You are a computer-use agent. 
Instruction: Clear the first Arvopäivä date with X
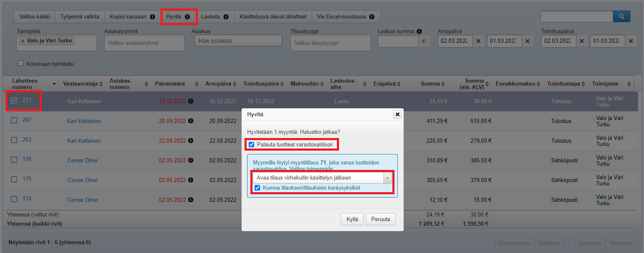point(478,41)
